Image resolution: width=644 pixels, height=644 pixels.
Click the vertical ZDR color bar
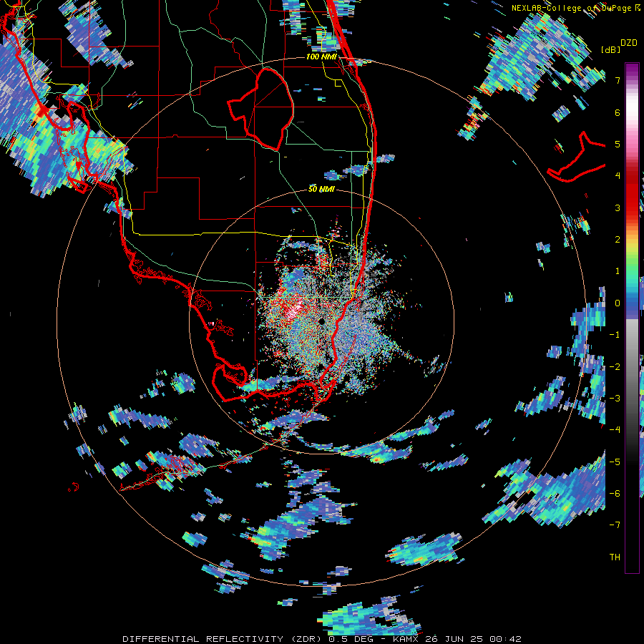pos(632,318)
